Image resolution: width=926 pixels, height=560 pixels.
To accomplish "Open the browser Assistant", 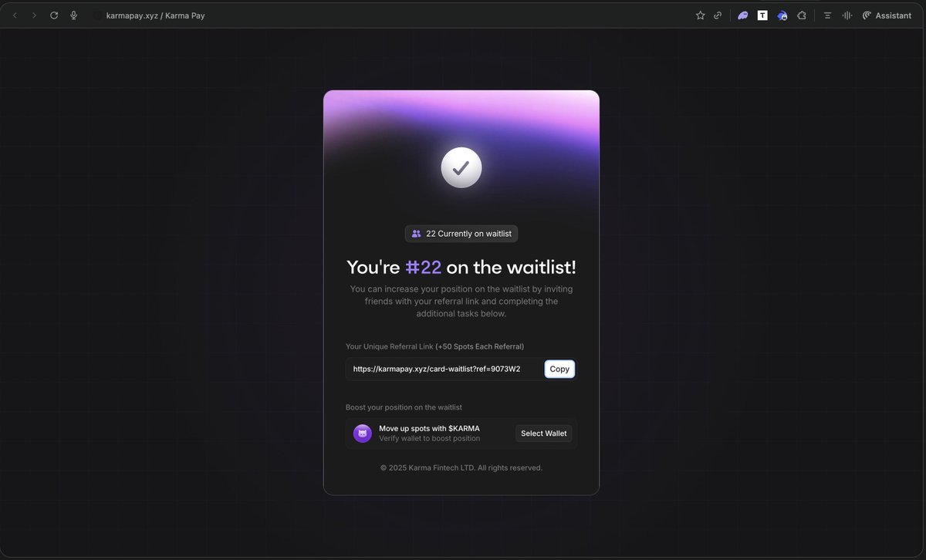I will pos(886,15).
